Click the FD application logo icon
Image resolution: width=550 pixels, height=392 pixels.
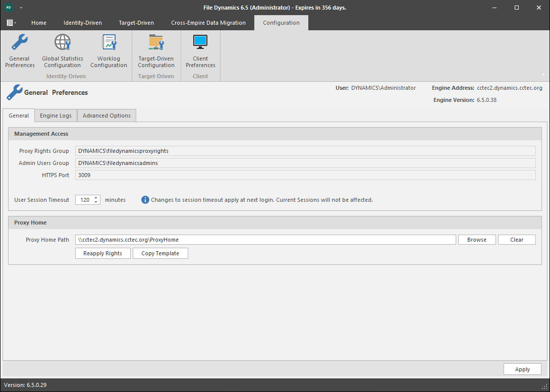point(9,8)
